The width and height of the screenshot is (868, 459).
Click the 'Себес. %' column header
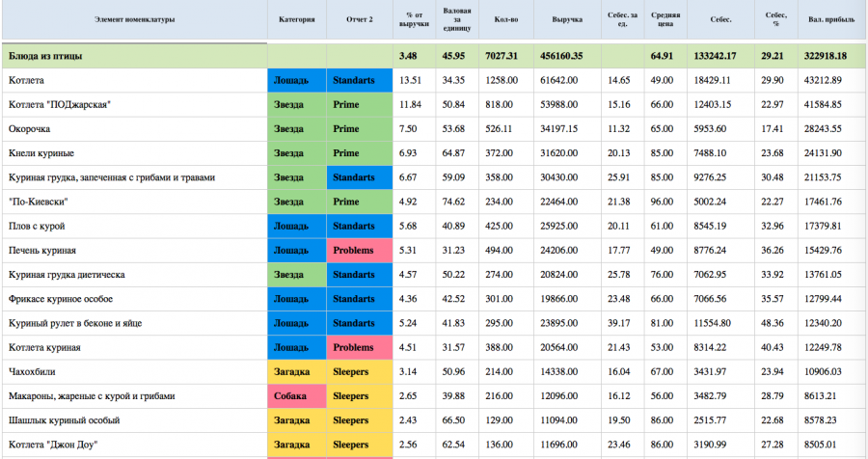tap(776, 19)
